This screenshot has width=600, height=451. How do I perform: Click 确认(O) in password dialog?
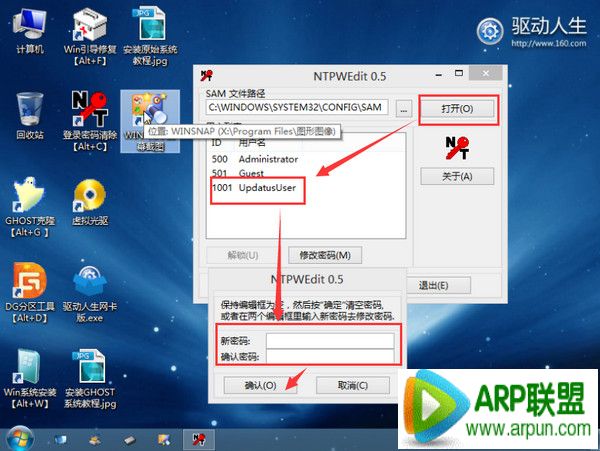click(x=260, y=385)
